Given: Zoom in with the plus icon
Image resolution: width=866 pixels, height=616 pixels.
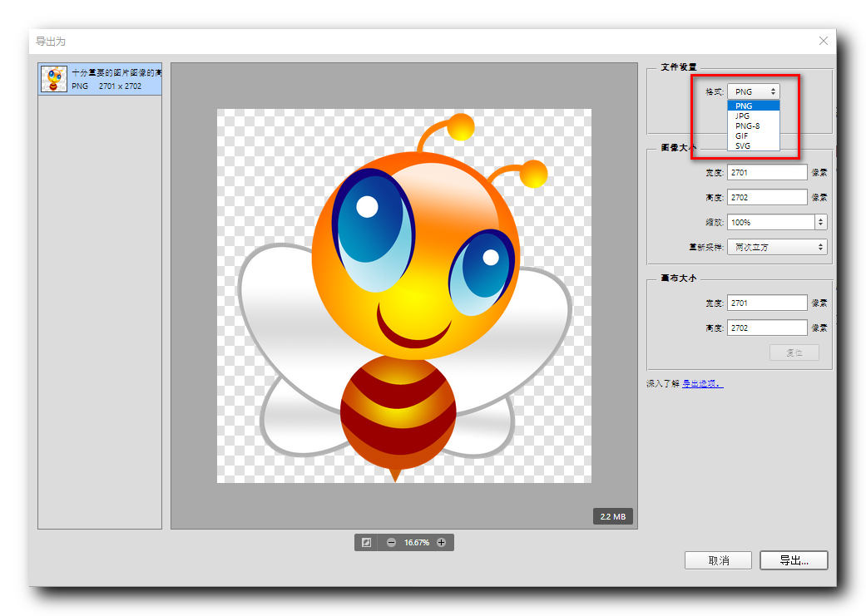Looking at the screenshot, I should click(x=441, y=543).
